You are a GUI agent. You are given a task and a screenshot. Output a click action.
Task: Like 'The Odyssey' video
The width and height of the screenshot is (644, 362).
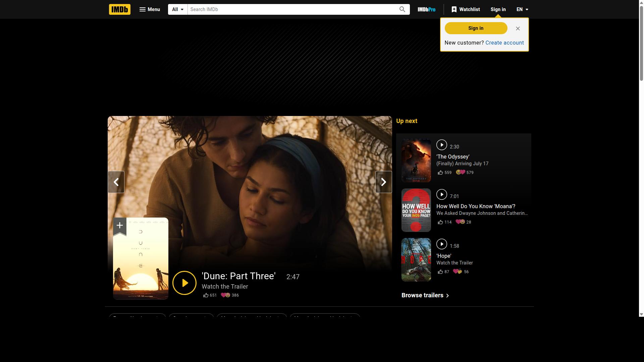444,173
